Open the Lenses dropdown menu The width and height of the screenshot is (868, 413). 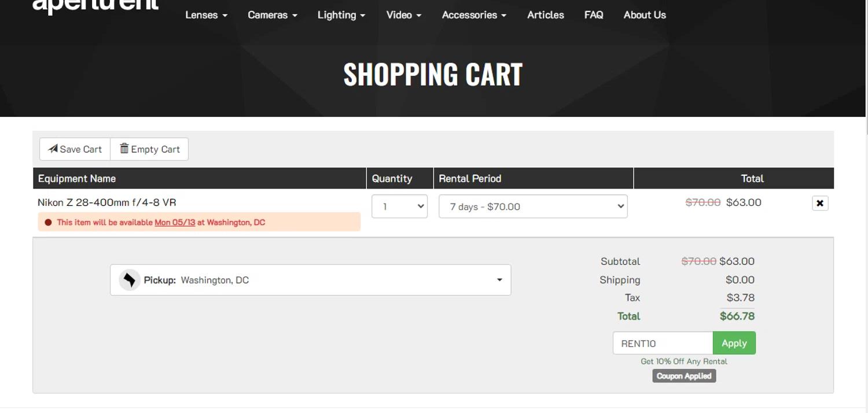pos(206,15)
